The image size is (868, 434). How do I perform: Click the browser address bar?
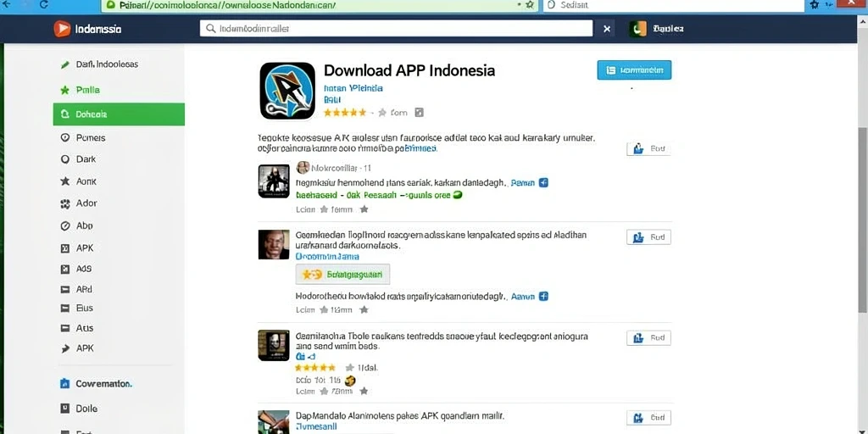320,5
